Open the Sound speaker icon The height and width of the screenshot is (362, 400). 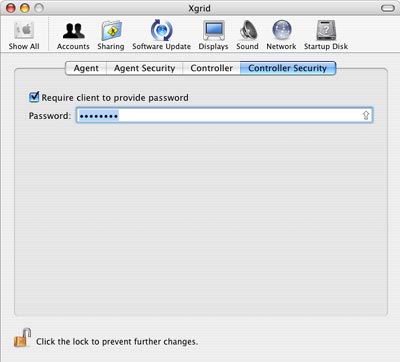pos(248,31)
